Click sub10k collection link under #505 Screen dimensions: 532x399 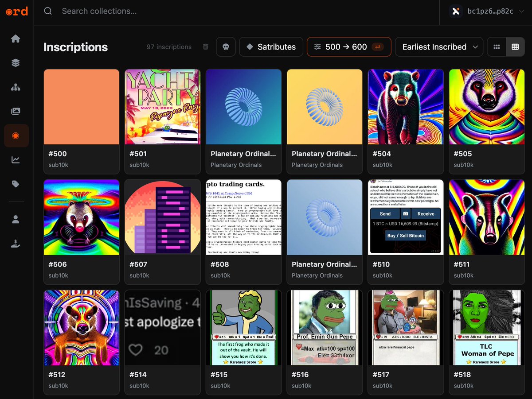click(x=463, y=165)
